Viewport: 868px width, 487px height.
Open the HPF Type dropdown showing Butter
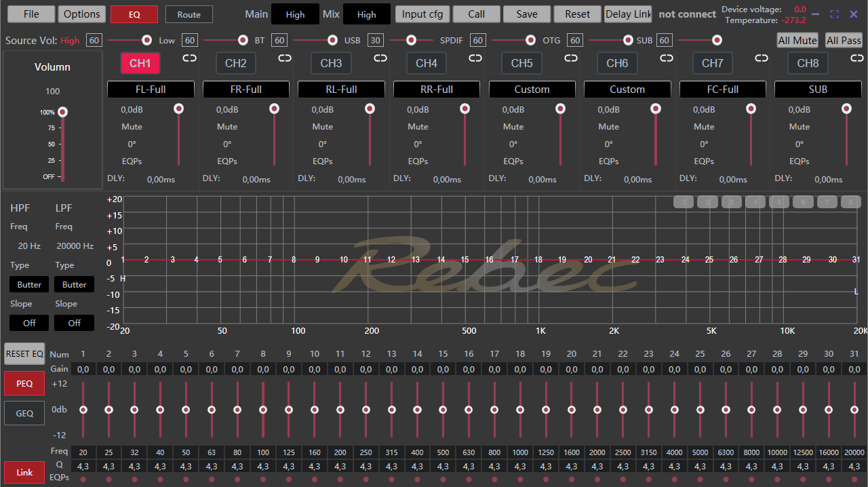tap(28, 284)
